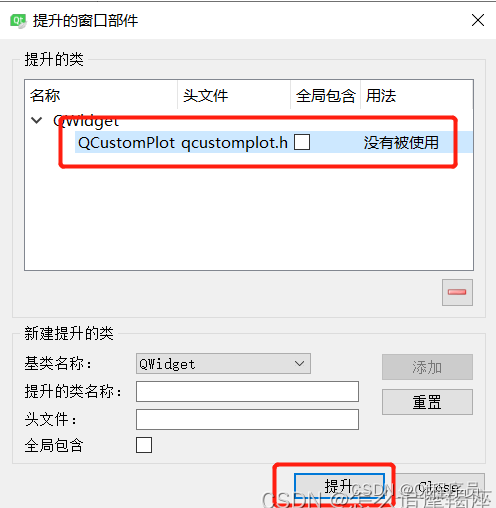Click the qcustomplot.h header file cell

[x=234, y=143]
